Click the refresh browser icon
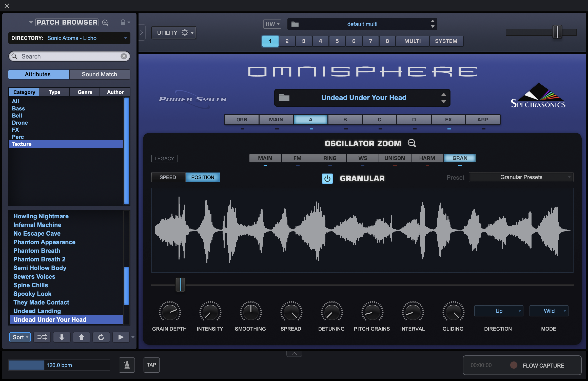 click(x=101, y=337)
